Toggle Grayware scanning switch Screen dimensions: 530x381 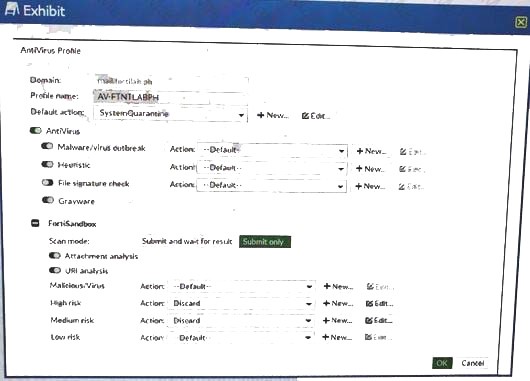(48, 200)
